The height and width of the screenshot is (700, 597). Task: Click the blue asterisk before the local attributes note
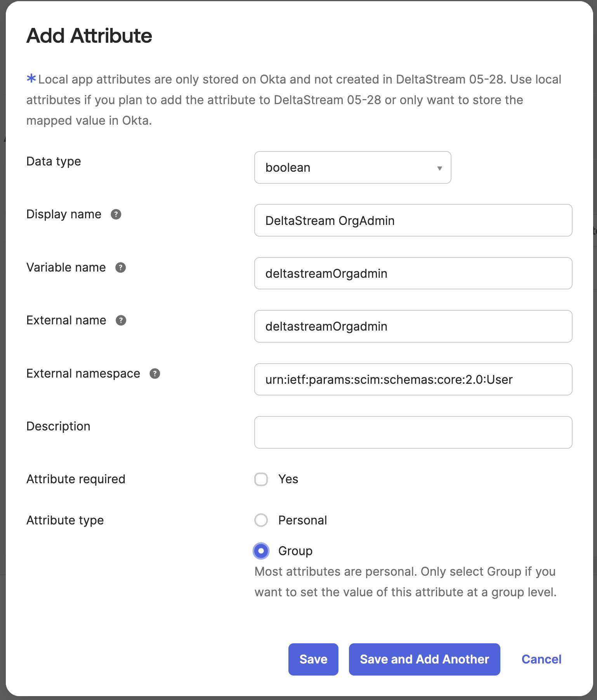point(31,78)
